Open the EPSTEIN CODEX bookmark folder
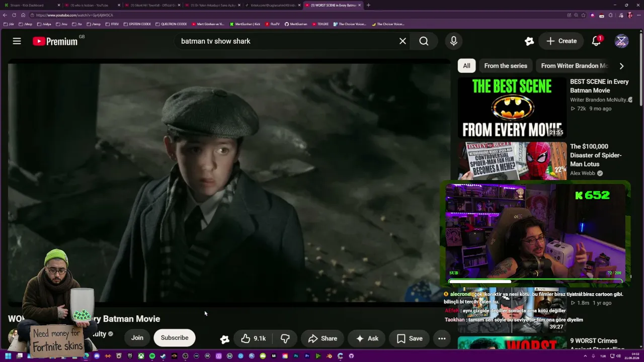 click(x=137, y=24)
